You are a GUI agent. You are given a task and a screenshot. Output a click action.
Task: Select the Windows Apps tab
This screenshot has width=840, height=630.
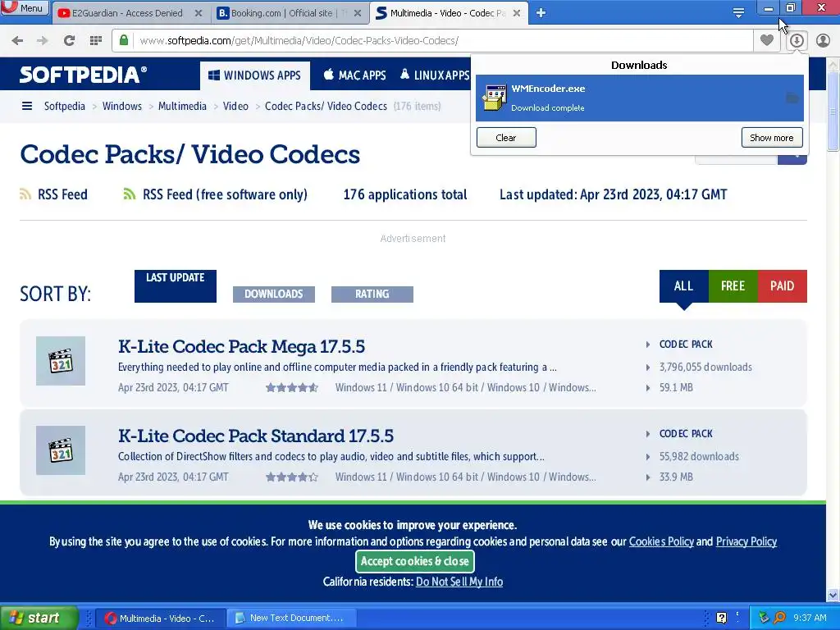[255, 75]
